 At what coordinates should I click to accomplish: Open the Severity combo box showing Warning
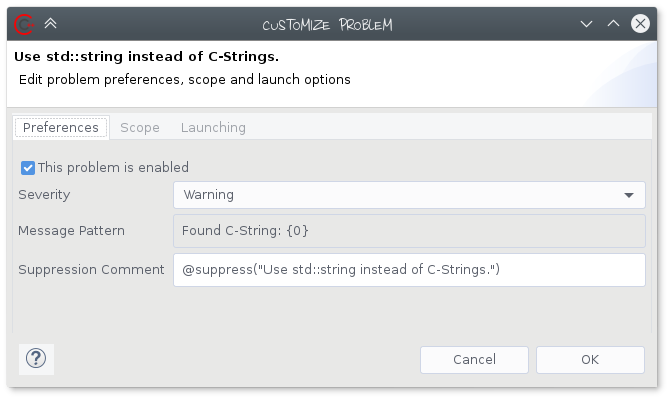click(409, 195)
